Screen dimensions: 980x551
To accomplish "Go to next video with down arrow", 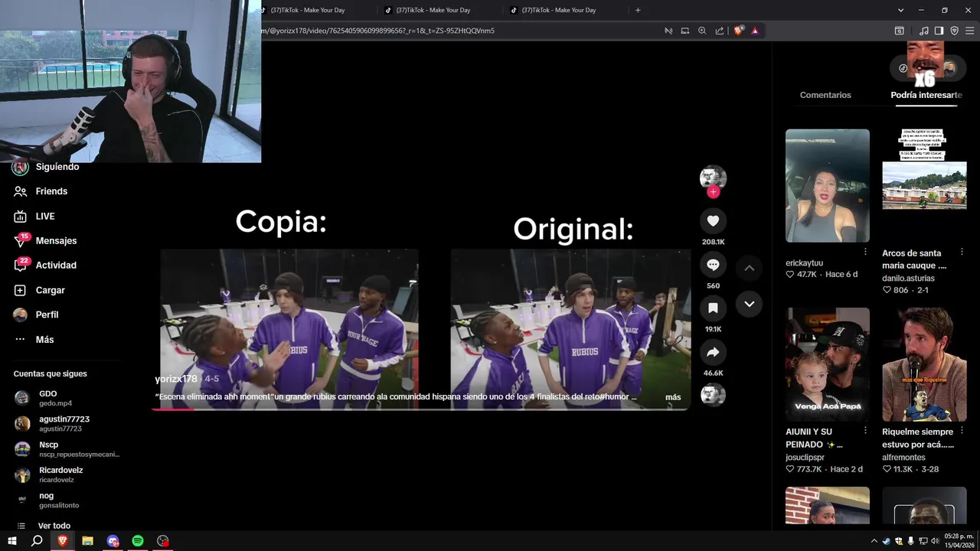I will [x=750, y=304].
